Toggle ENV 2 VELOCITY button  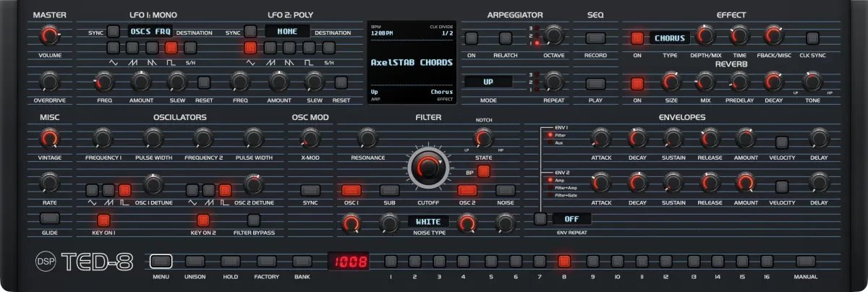pos(782,186)
